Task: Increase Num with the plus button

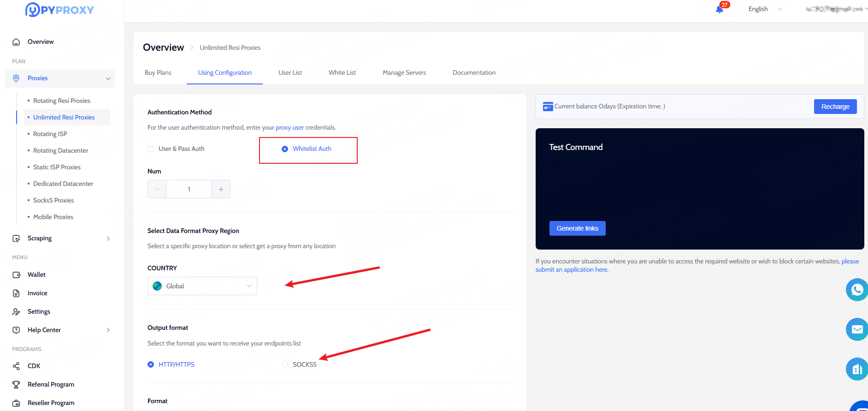Action: point(221,189)
